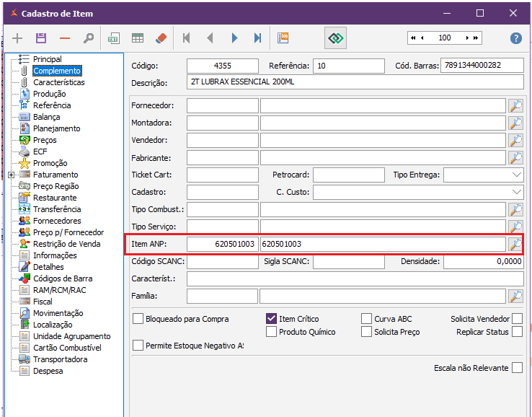Click the Código SCANC input field
The height and width of the screenshot is (417, 532).
[x=222, y=261]
